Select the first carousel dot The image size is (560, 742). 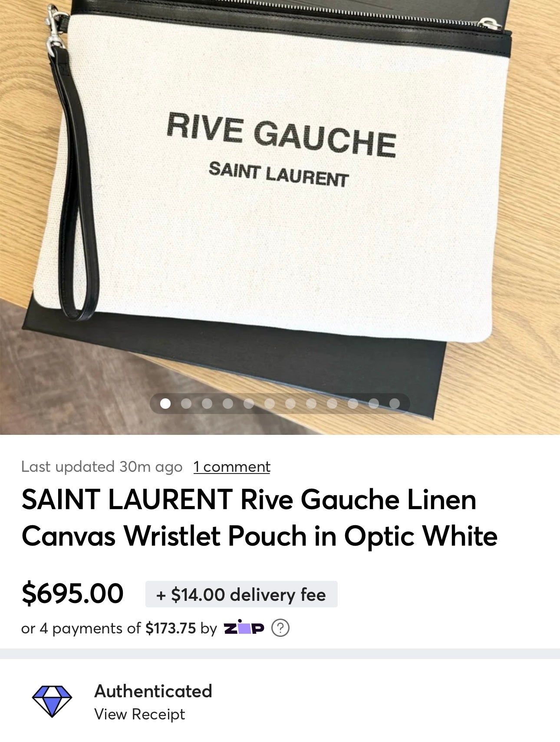[x=165, y=404]
